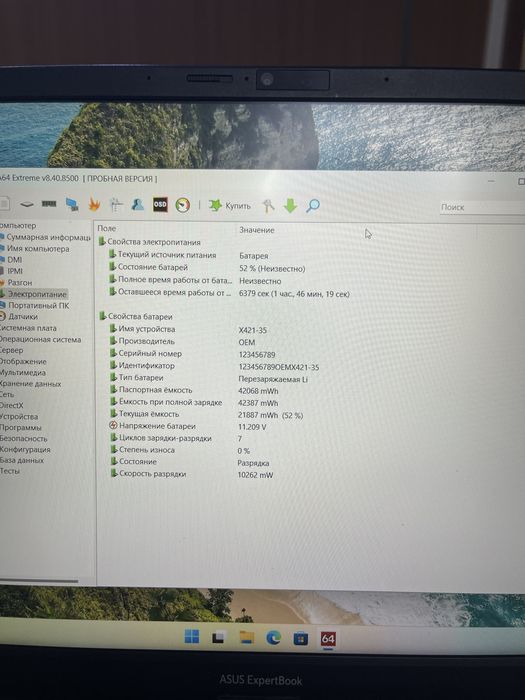
Task: Select the Оставшееся время работы row
Action: [x=230, y=293]
